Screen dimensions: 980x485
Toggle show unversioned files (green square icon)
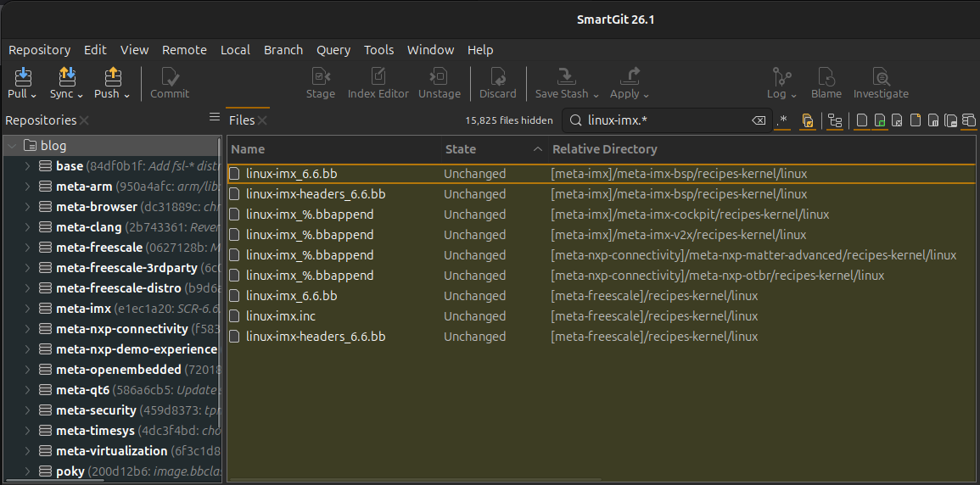coord(880,120)
